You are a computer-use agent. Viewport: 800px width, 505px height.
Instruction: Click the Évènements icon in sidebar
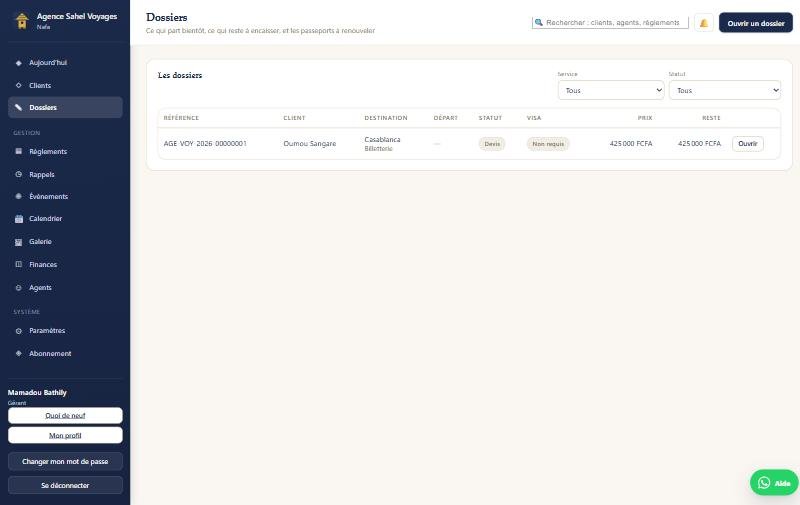click(19, 196)
